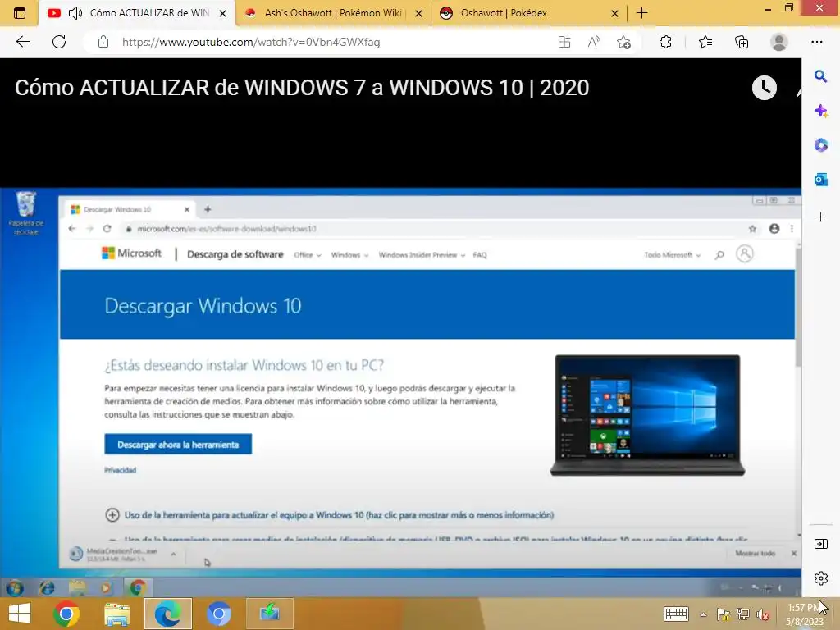Open Edge Extensions puzzle icon
This screenshot has width=840, height=630.
(x=665, y=42)
